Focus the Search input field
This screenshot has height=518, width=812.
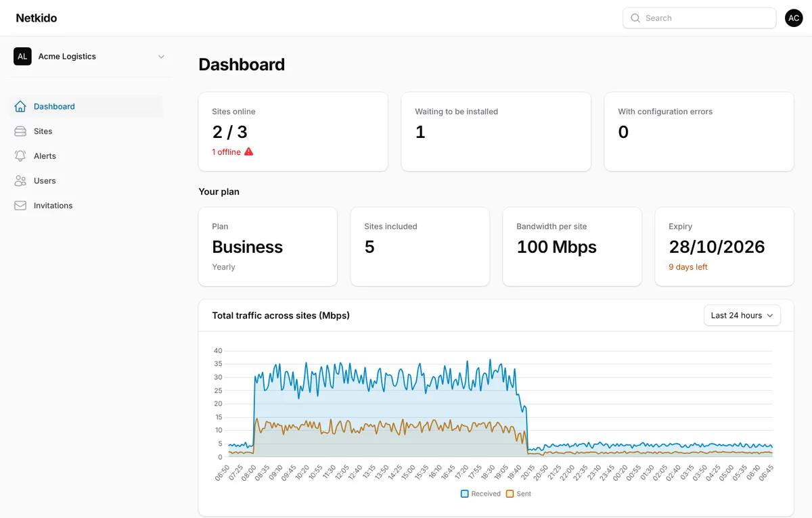pos(699,18)
